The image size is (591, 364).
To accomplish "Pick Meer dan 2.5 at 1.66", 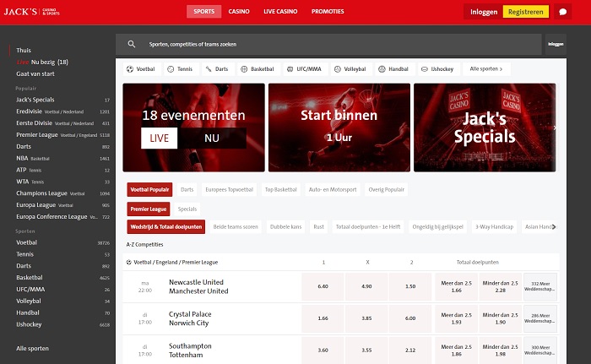I will click(x=457, y=286).
